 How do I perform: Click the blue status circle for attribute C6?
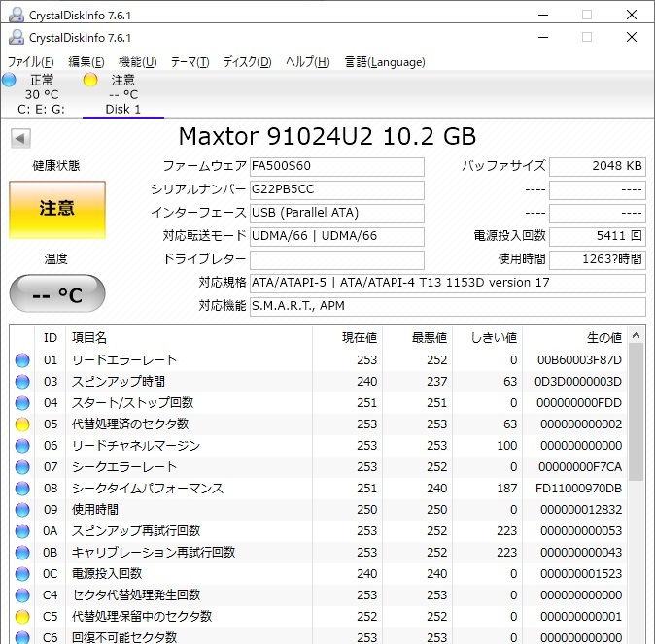coord(22,637)
